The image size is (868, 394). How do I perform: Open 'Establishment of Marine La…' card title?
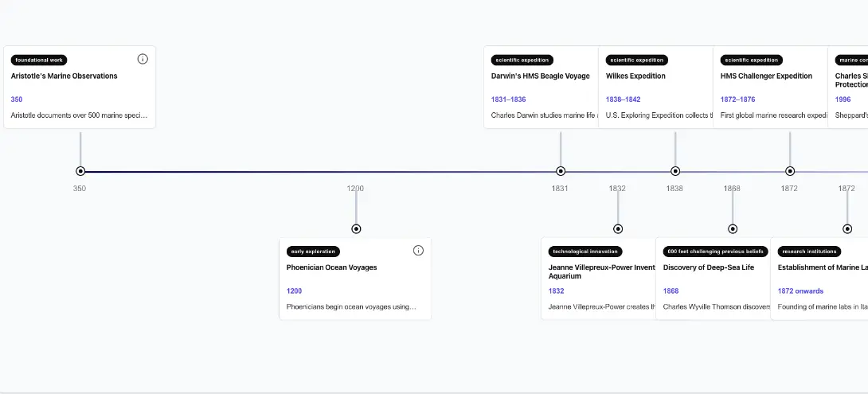tap(823, 267)
